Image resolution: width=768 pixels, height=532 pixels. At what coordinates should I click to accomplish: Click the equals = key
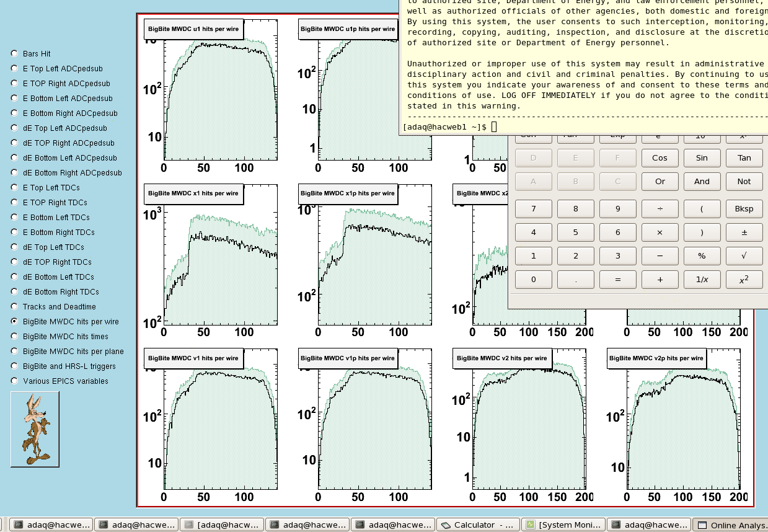coord(617,280)
